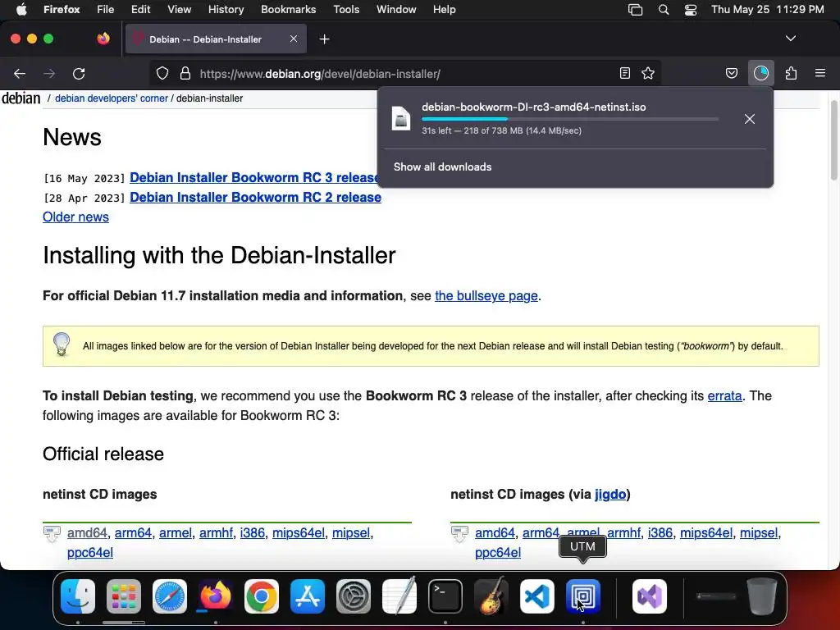Open tracking protection shield icon
The width and height of the screenshot is (840, 630).
162,73
